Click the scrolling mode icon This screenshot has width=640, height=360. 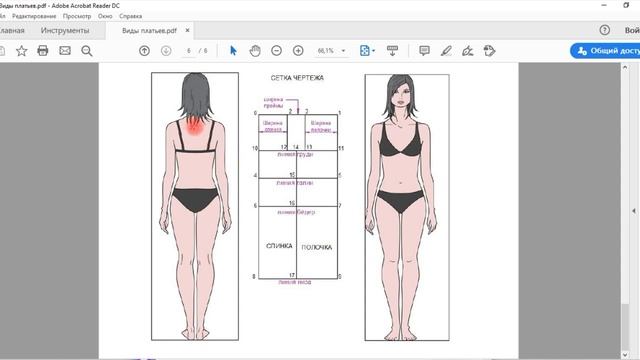(x=392, y=51)
